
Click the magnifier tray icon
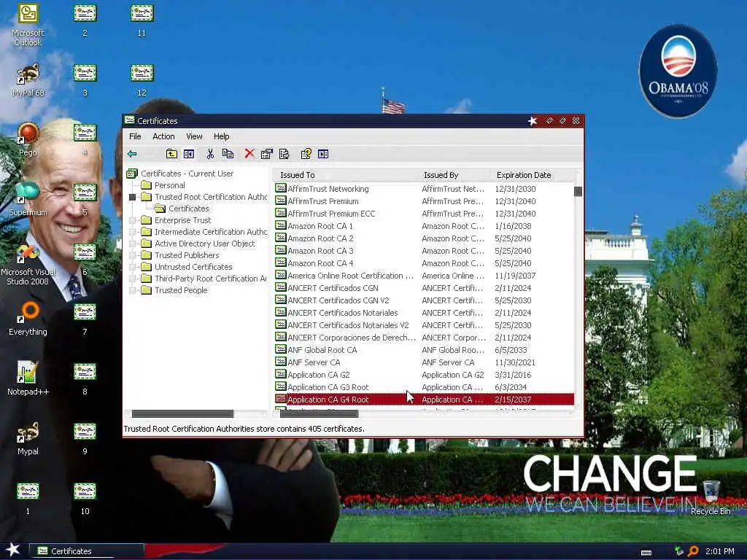point(693,551)
